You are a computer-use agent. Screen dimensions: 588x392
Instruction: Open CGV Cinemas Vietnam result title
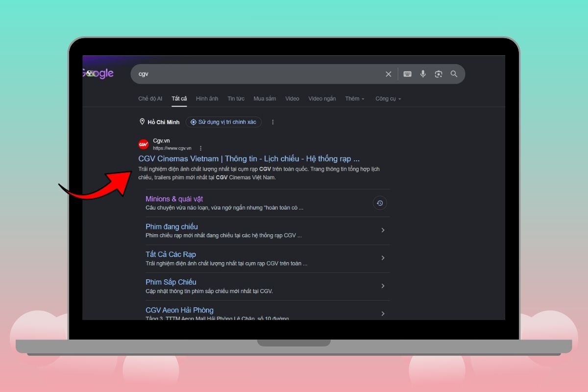(249, 159)
